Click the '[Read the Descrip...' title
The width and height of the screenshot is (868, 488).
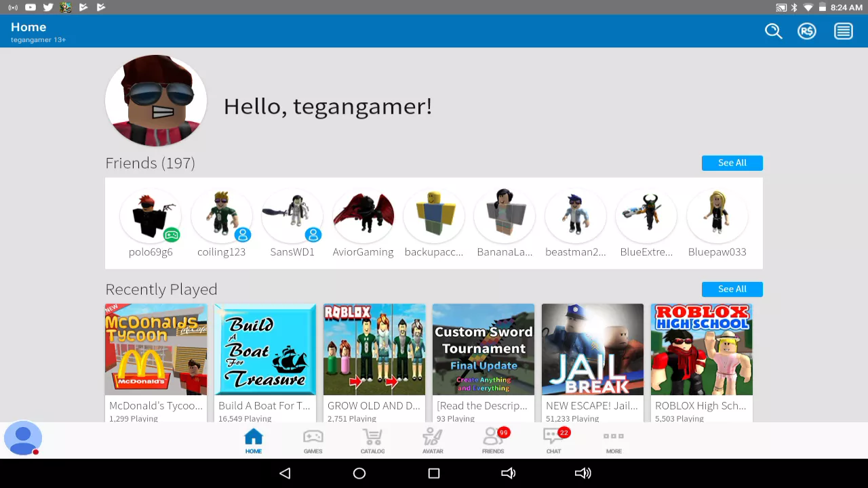(482, 405)
